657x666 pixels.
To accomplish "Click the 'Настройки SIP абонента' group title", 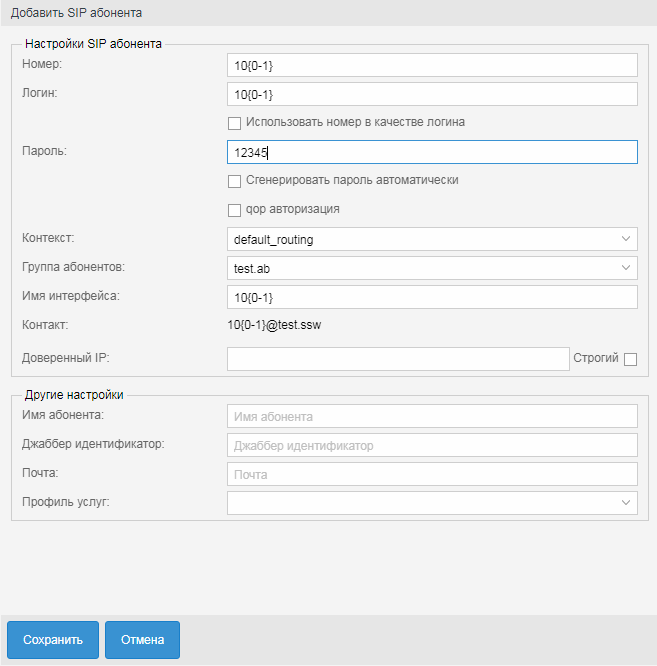I will click(x=92, y=43).
